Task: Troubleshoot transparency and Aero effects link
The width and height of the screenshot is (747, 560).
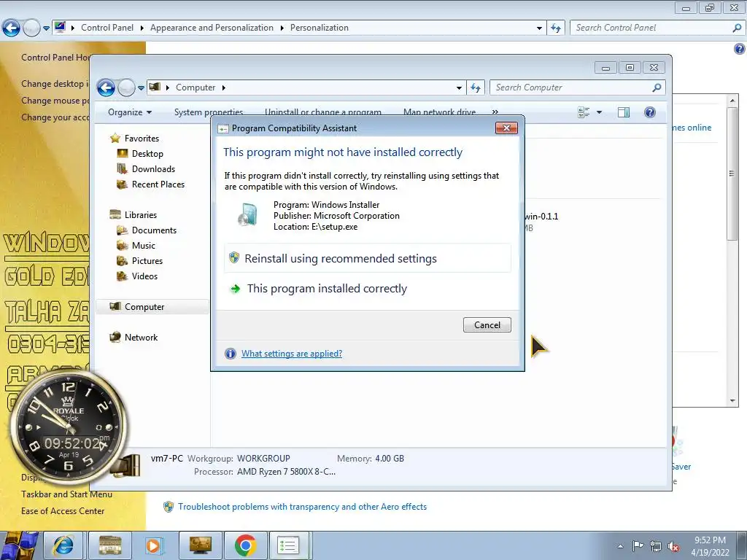Action: click(302, 507)
